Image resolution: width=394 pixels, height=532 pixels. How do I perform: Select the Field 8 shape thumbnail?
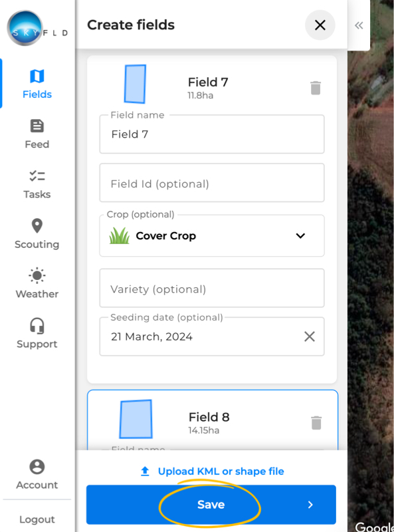click(136, 420)
